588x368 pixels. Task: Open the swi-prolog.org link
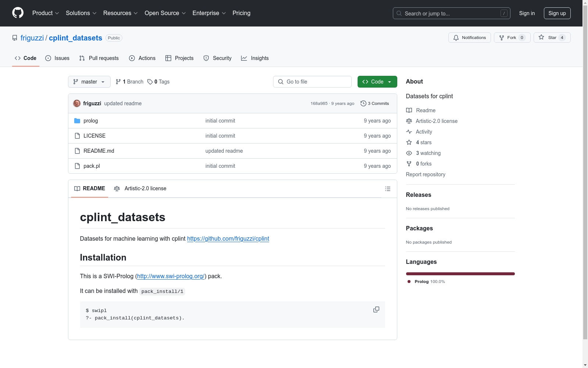pos(171,276)
